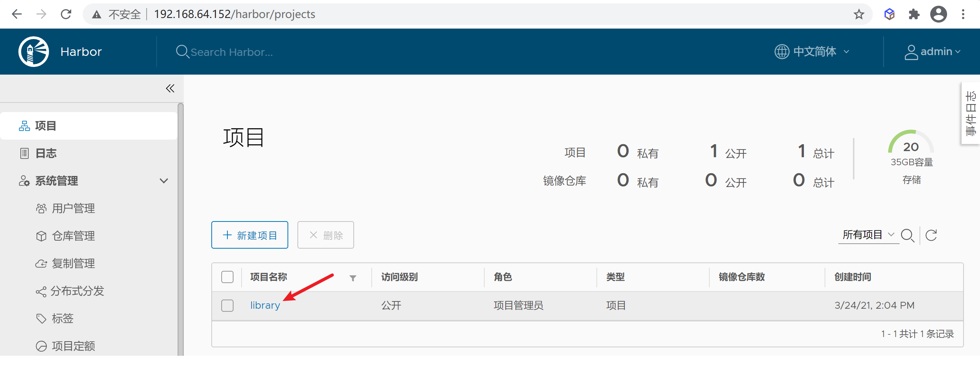The width and height of the screenshot is (980, 381).
Task: Expand the 所有项目 filter dropdown
Action: (x=868, y=234)
